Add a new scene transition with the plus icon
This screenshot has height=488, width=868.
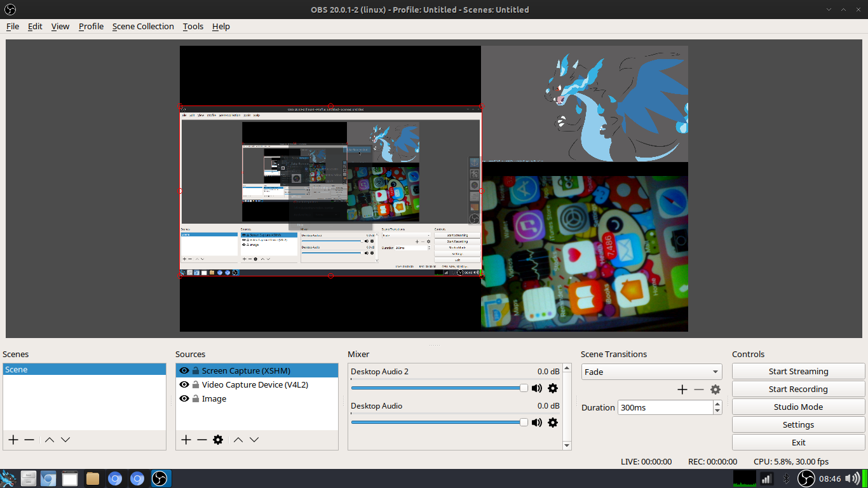[x=682, y=389]
